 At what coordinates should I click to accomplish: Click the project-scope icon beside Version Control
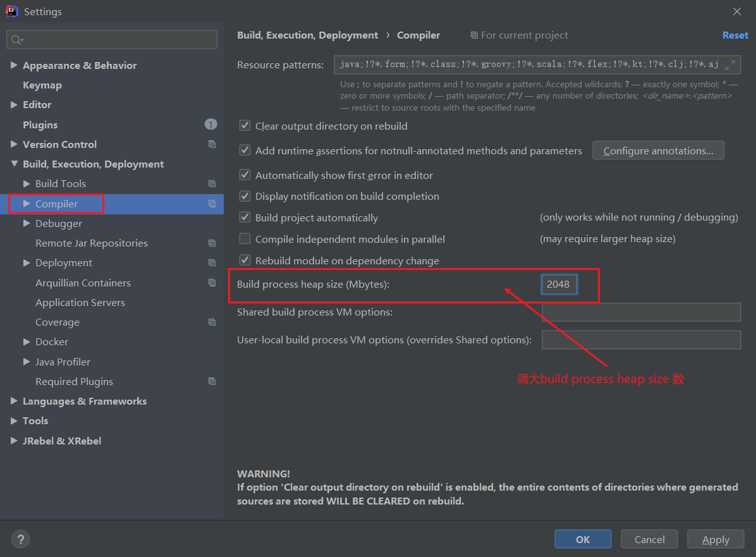coord(212,144)
